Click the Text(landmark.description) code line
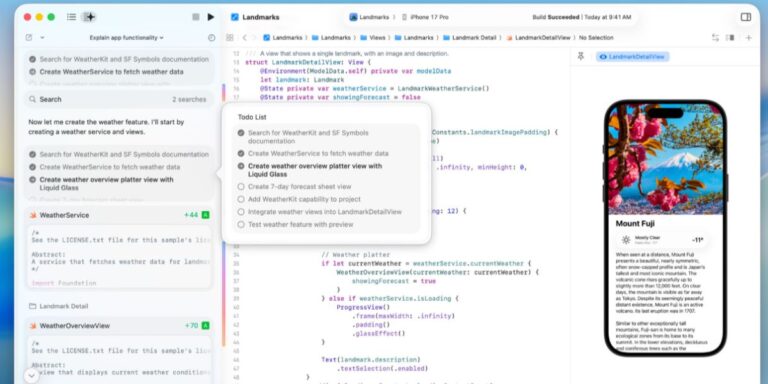The height and width of the screenshot is (384, 768). point(370,360)
